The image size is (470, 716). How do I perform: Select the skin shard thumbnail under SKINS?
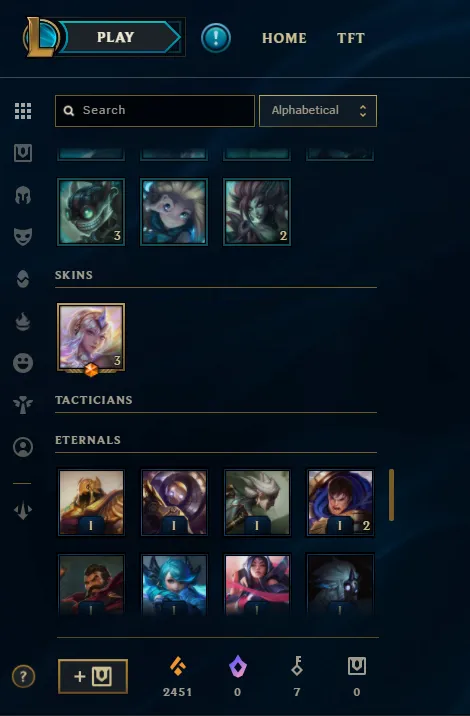(91, 337)
